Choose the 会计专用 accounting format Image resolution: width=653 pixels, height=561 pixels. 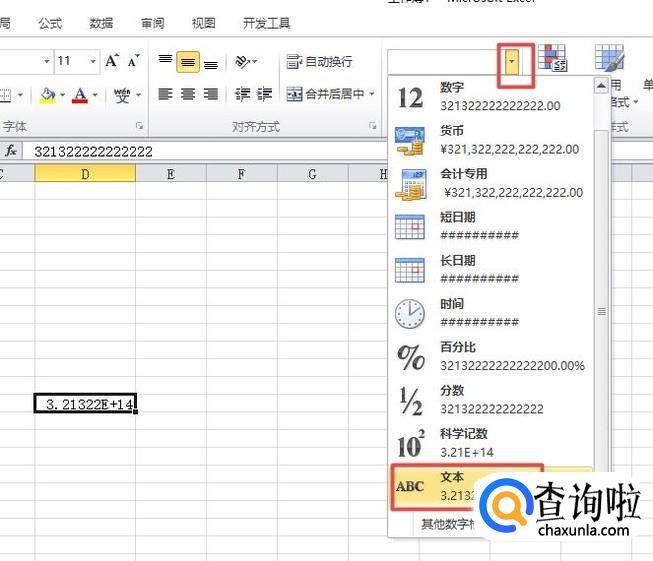(x=491, y=184)
